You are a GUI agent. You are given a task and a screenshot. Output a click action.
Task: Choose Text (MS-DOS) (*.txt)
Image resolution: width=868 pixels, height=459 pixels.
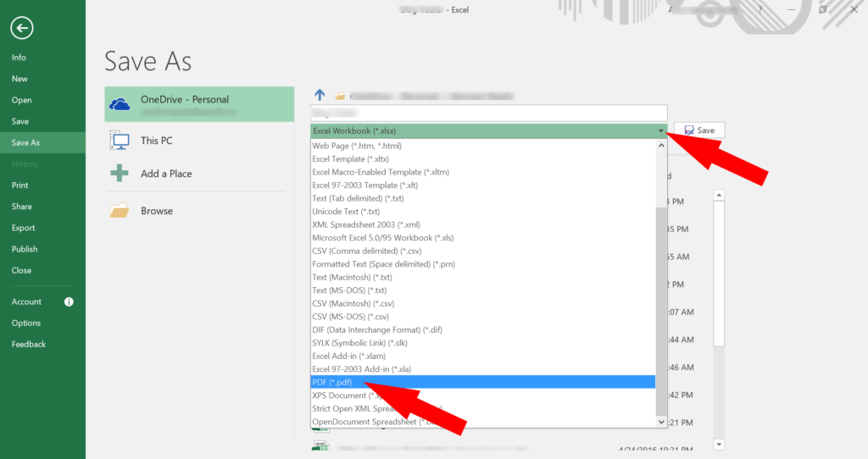point(483,290)
